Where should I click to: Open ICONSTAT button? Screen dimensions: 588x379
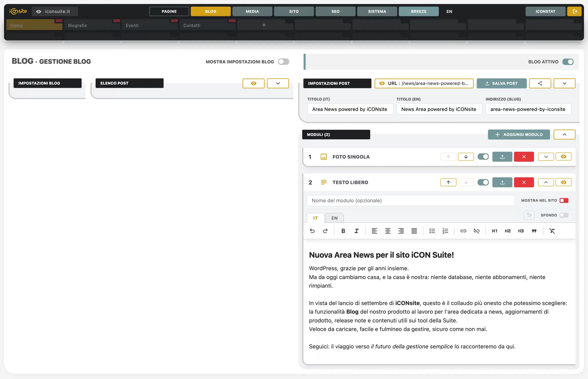[x=545, y=11]
